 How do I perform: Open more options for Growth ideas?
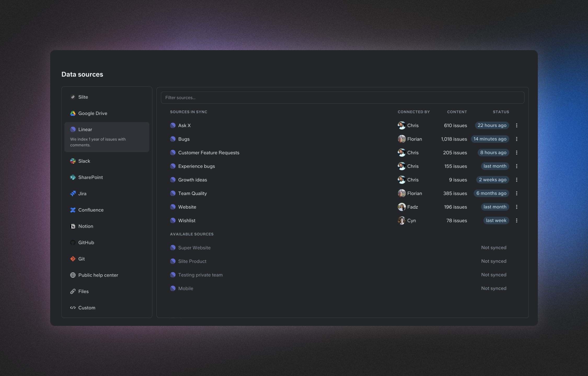(x=517, y=180)
